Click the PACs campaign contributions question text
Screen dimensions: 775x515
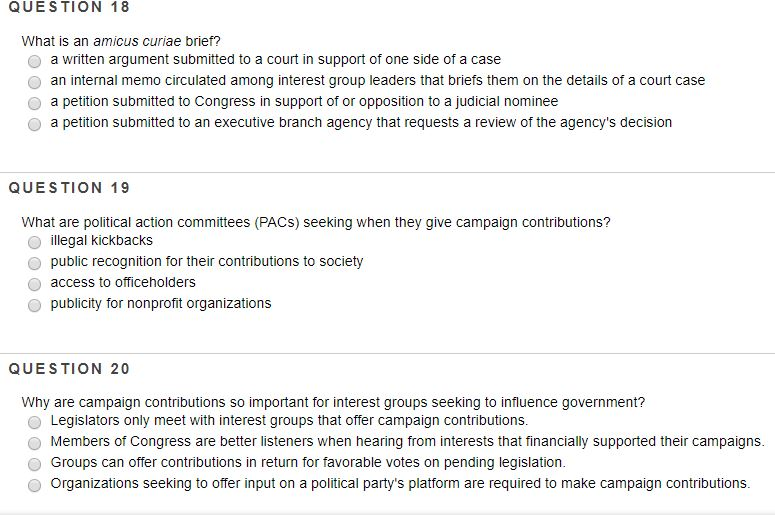(316, 222)
